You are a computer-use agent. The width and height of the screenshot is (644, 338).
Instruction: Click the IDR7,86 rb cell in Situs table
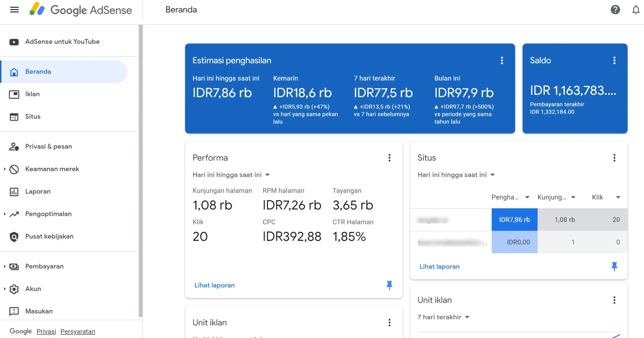[514, 220]
